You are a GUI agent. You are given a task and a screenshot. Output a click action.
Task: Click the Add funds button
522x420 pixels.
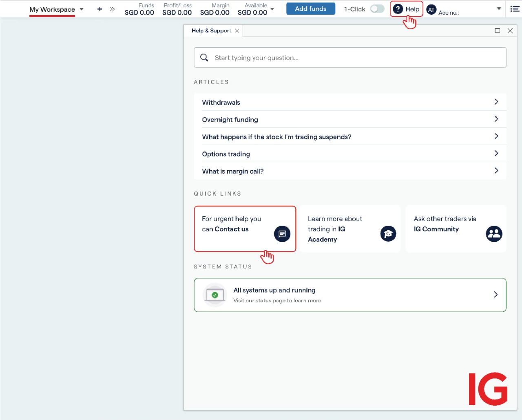pos(310,9)
